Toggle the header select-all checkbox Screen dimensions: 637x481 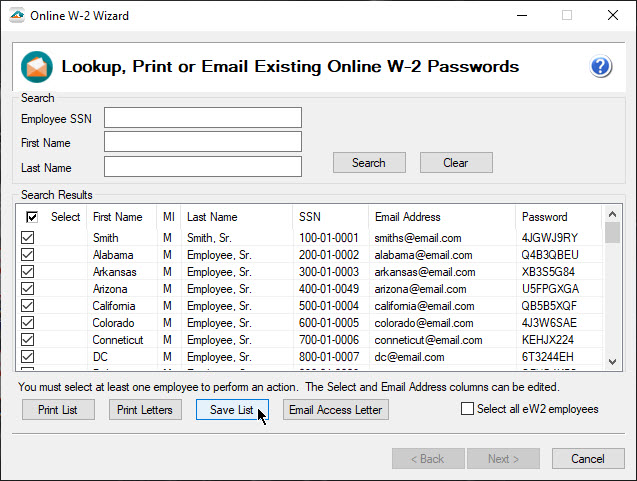pyautogui.click(x=32, y=217)
